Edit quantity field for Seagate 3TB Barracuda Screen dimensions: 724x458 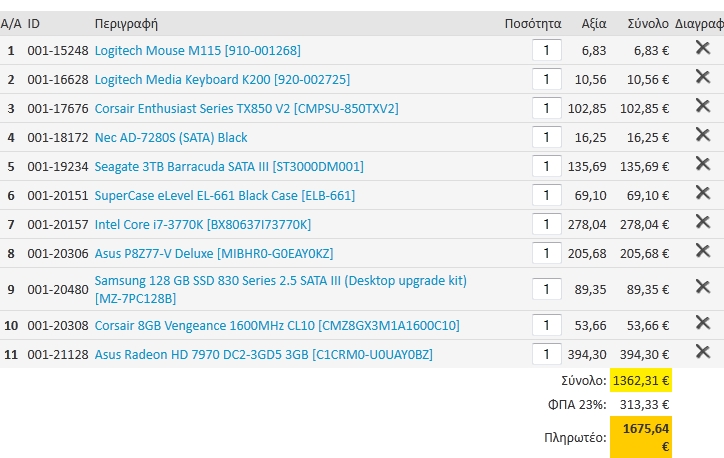click(547, 166)
